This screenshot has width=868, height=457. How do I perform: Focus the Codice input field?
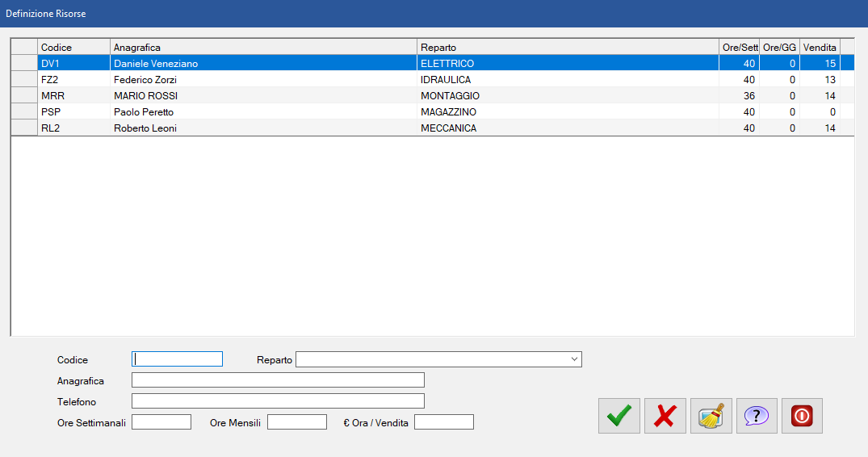(177, 359)
